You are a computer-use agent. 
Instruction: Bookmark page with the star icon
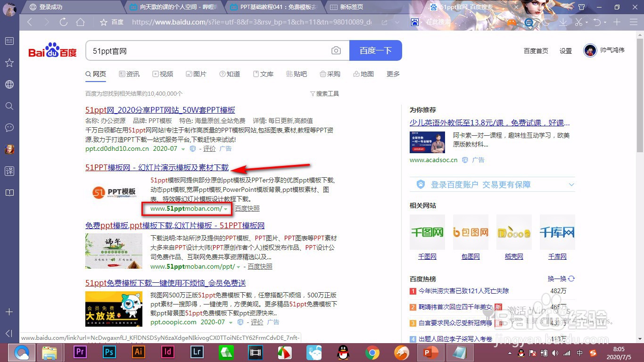(x=104, y=22)
